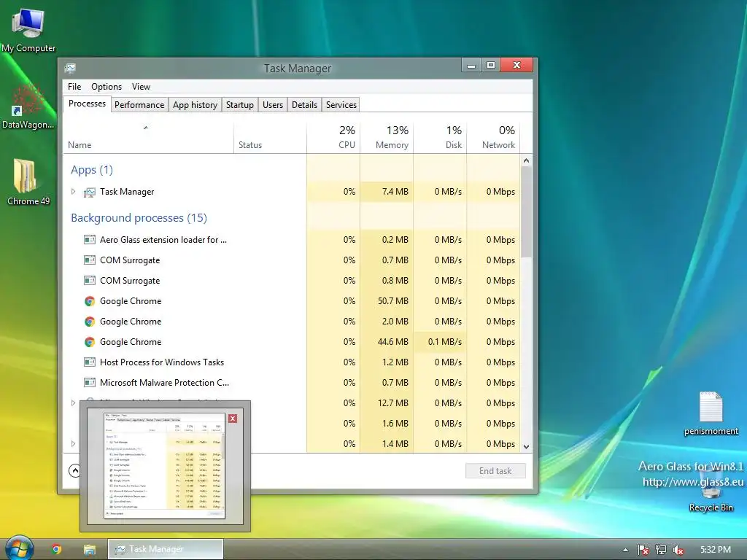
Task: Expand the process row showing 1.4 MB
Action: point(73,444)
